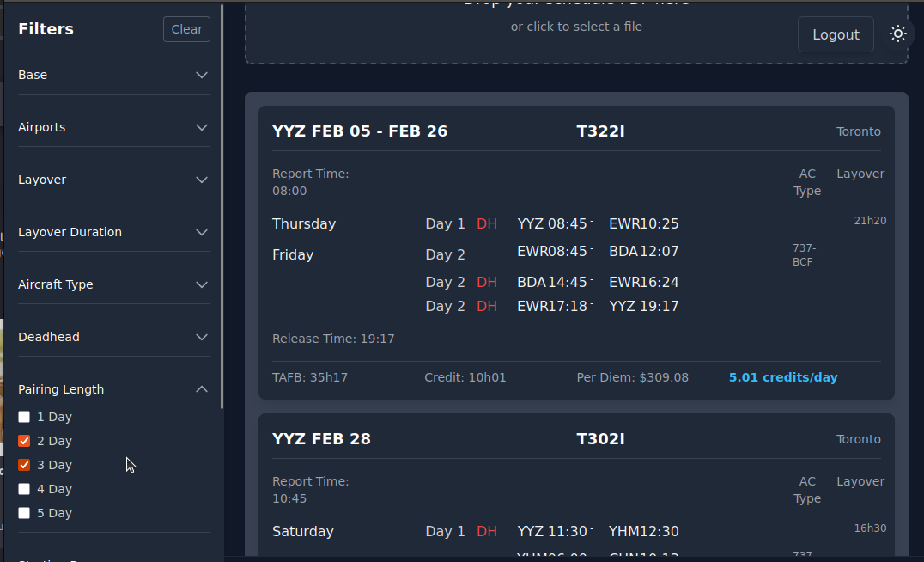Viewport: 924px width, 562px height.
Task: Toggle the light/dark theme sun icon
Action: coord(898,34)
